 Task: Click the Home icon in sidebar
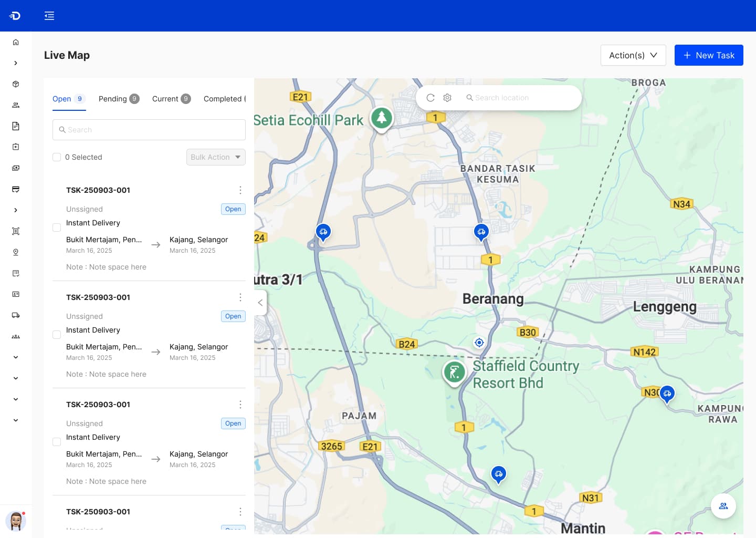(x=16, y=42)
